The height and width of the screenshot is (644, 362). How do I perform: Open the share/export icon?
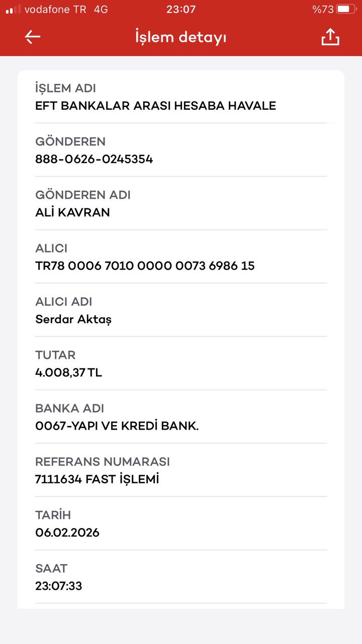coord(330,37)
